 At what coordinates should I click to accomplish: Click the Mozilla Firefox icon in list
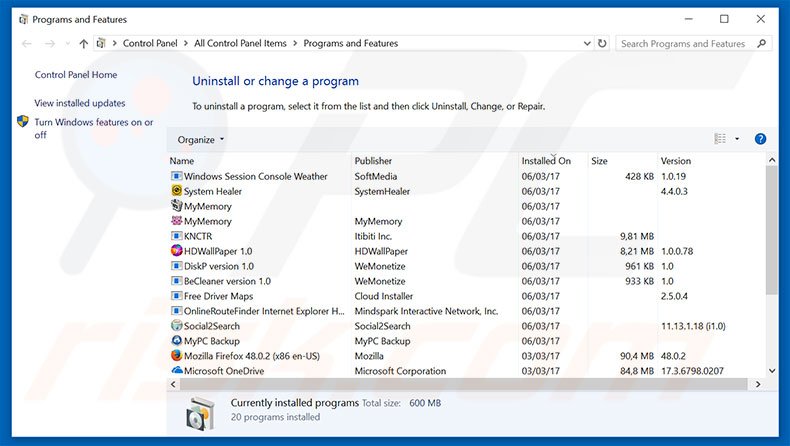pos(176,355)
